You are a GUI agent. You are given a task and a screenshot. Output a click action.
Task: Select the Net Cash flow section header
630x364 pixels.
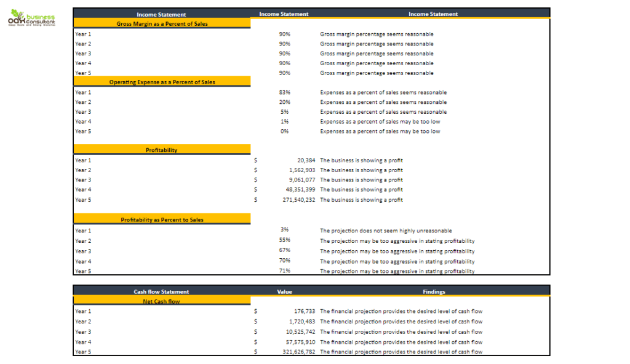162,301
